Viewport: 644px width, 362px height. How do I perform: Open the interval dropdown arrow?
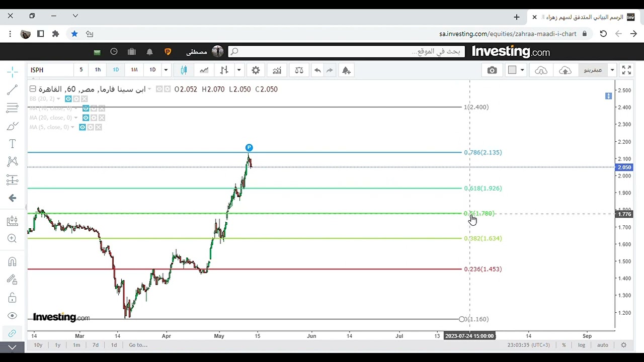(x=166, y=70)
